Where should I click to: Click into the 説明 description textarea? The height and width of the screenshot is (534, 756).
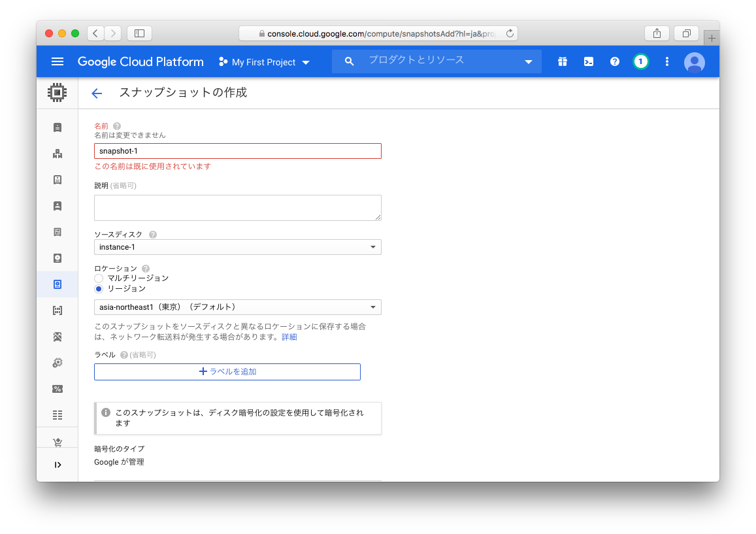[238, 208]
